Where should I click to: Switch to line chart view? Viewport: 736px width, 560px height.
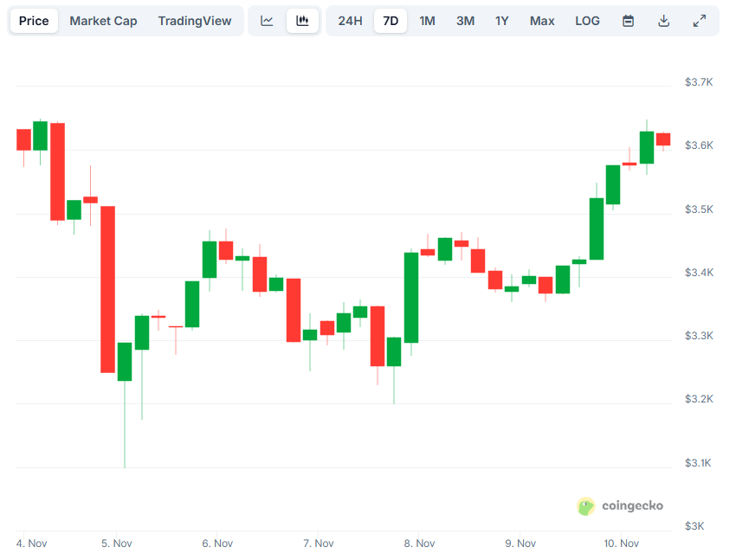[267, 20]
